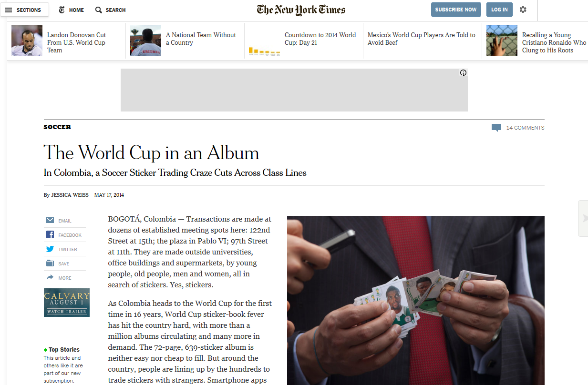The image size is (588, 385).
Task: Click the Home T logo icon
Action: 62,10
